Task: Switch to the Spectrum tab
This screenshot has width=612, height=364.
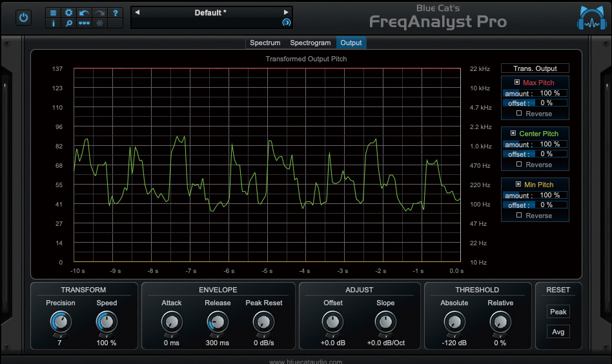Action: tap(265, 43)
